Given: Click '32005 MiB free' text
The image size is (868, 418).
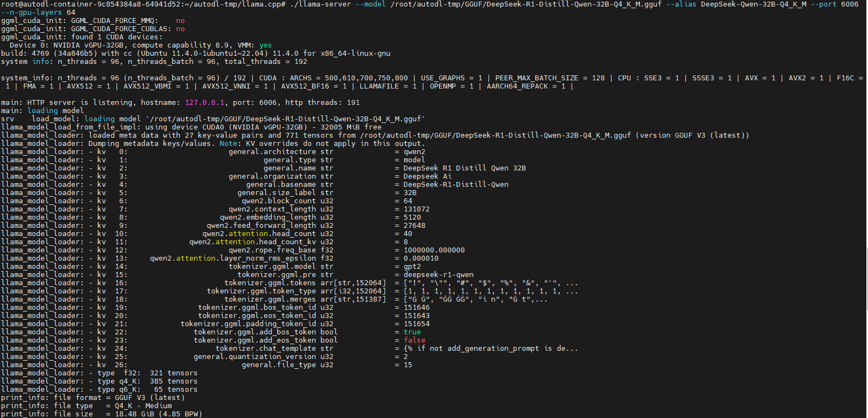Looking at the screenshot, I should click(x=351, y=127).
